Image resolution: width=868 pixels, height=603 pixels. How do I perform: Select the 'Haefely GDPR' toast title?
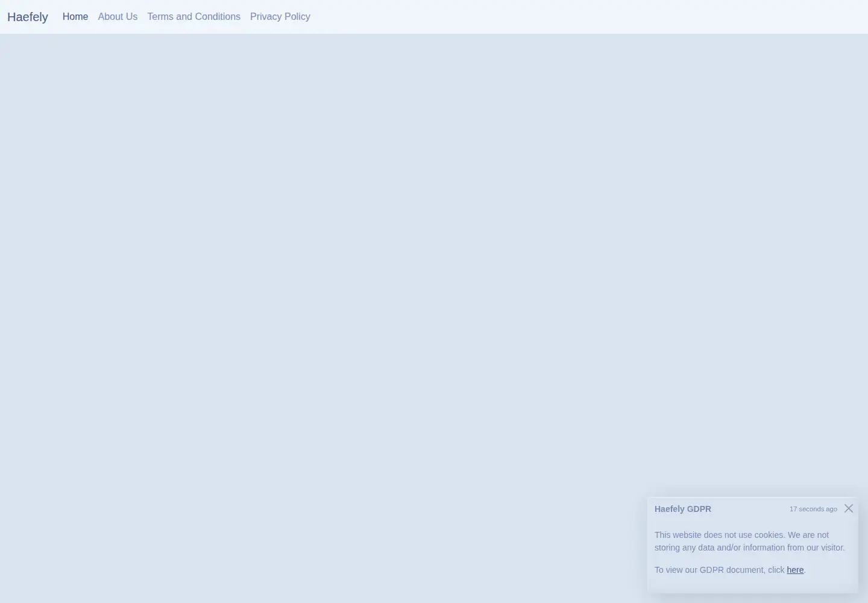(683, 509)
